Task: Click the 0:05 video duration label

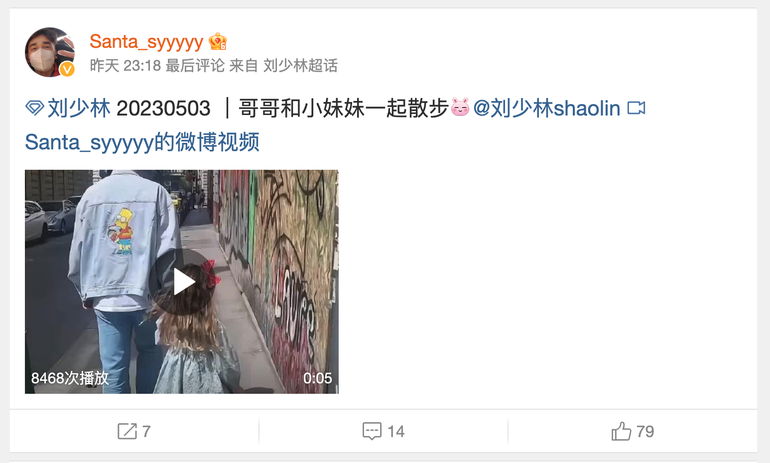Action: (317, 378)
